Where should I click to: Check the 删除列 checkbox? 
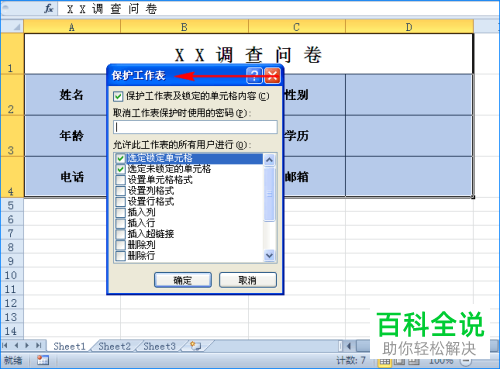(x=120, y=245)
